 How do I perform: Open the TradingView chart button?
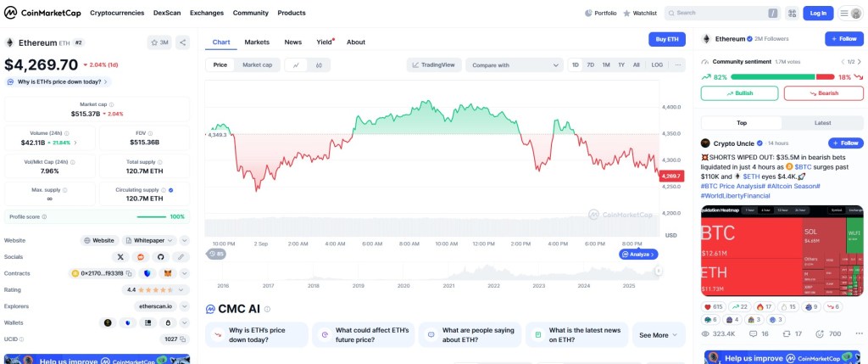point(434,64)
